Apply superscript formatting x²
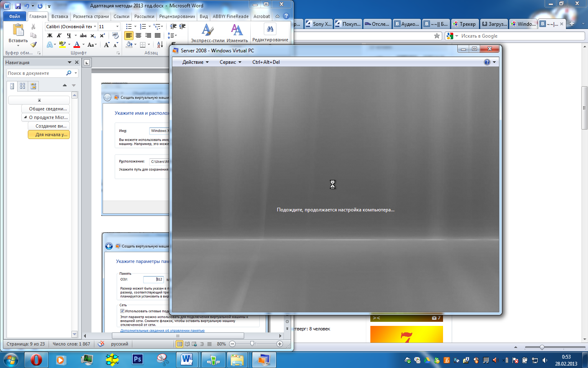This screenshot has height=368, width=588. 103,36
